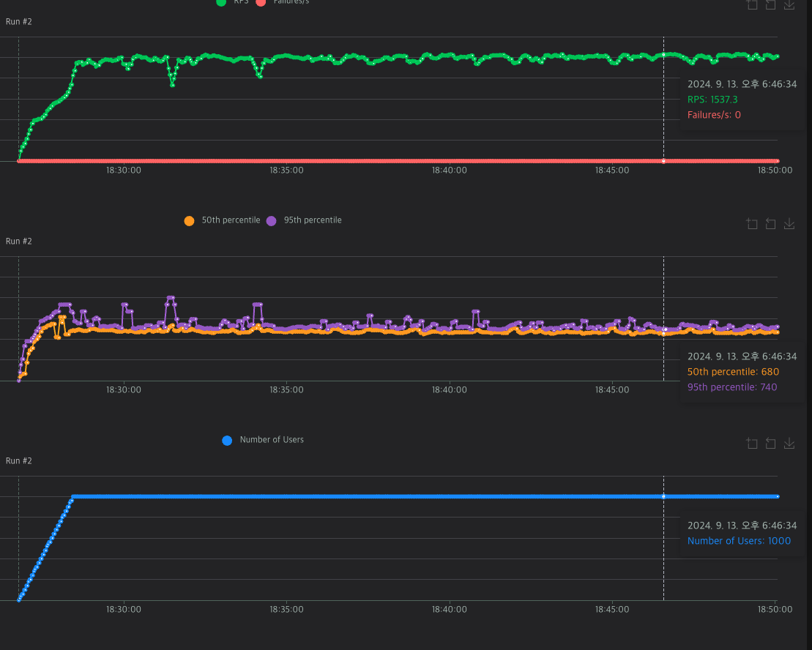Activate area zoom icon on percentile chart
Image resolution: width=812 pixels, height=650 pixels.
click(x=752, y=223)
